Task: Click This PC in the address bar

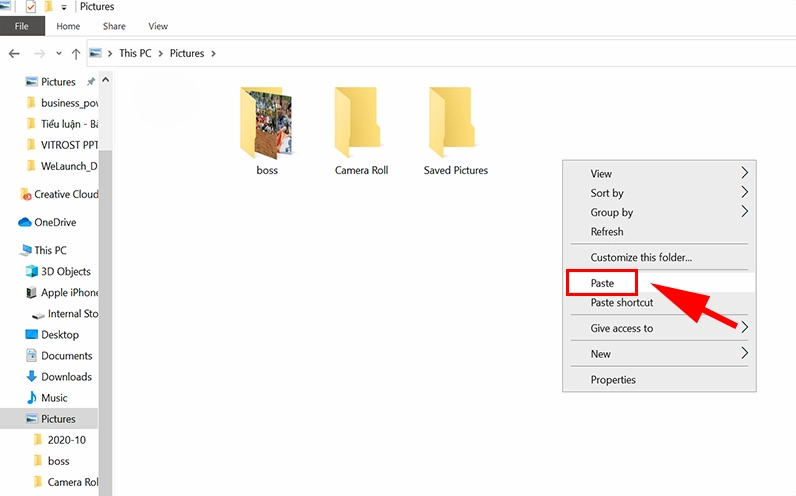Action: pos(138,53)
